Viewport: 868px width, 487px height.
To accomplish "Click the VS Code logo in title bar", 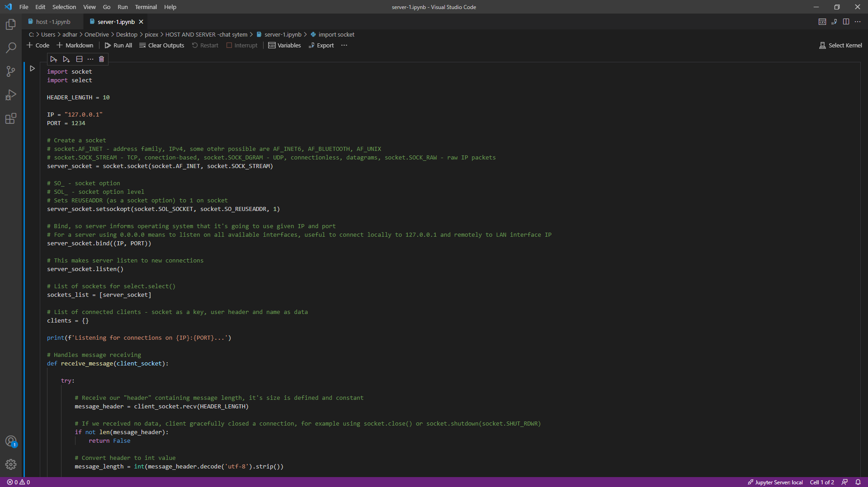I will 8,7.
